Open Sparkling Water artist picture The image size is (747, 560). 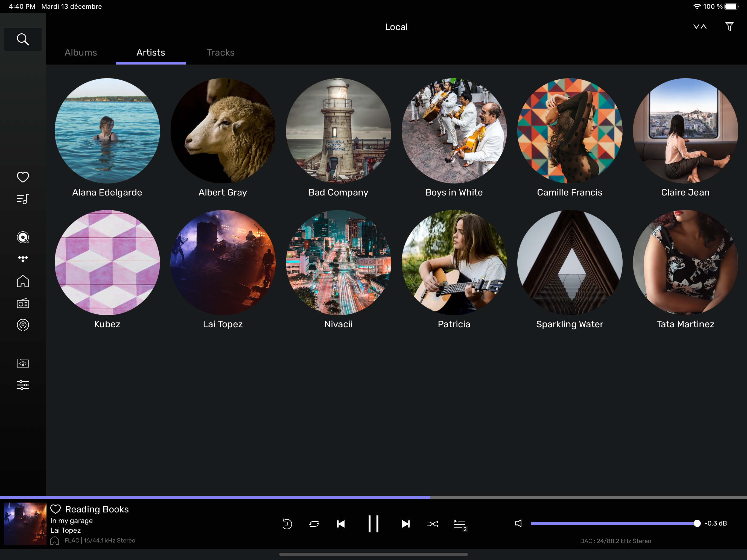click(570, 262)
